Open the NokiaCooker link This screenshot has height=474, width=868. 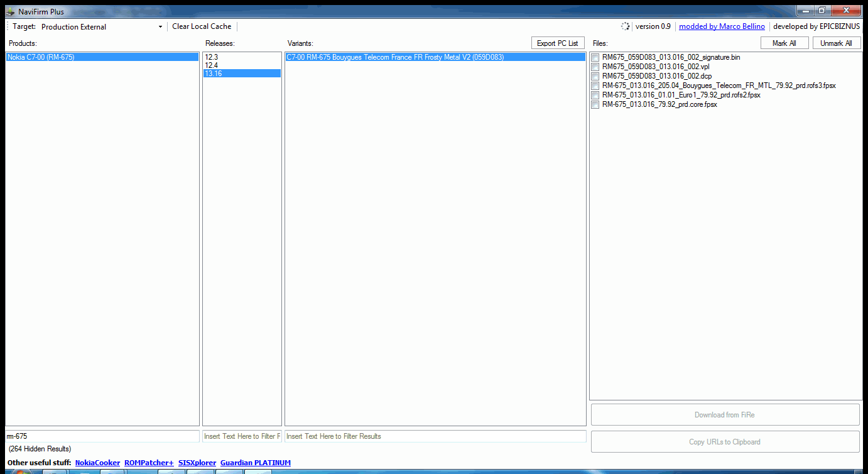(97, 463)
